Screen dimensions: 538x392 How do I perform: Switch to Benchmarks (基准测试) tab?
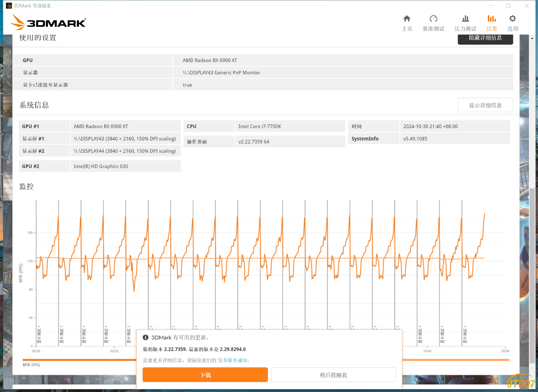[x=433, y=23]
